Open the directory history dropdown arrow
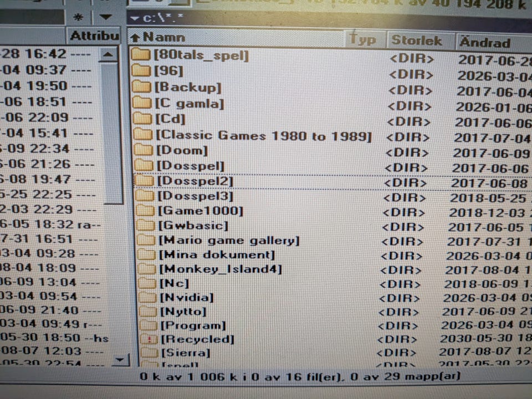The image size is (532, 399). [x=105, y=17]
